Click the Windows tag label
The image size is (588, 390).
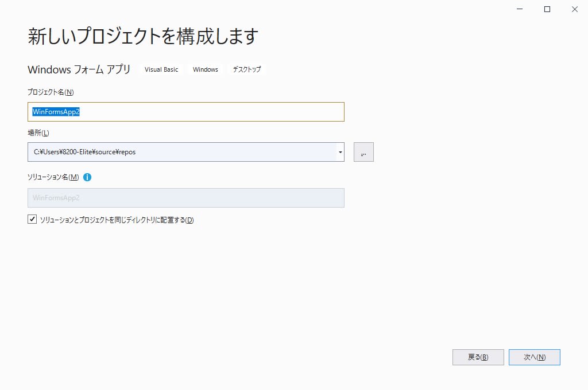click(x=206, y=69)
